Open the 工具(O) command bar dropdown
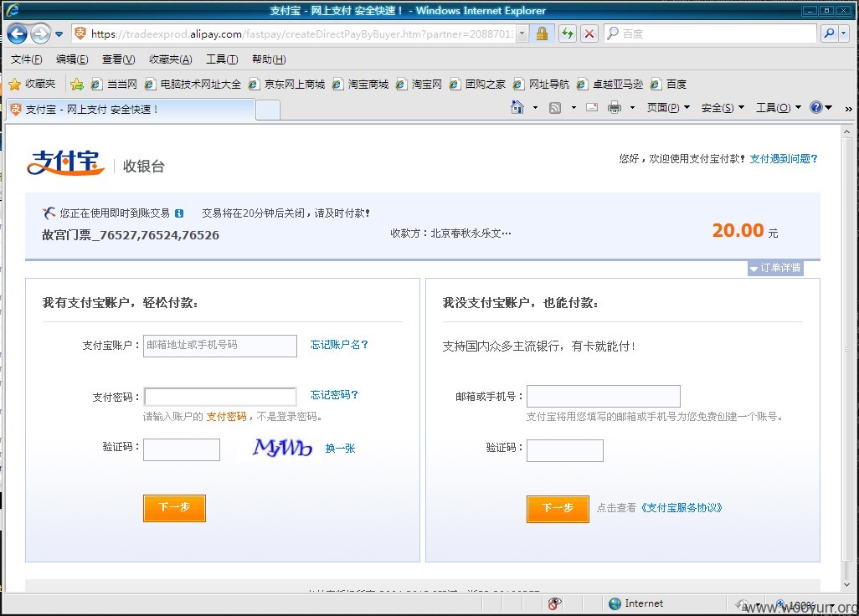 [x=779, y=107]
